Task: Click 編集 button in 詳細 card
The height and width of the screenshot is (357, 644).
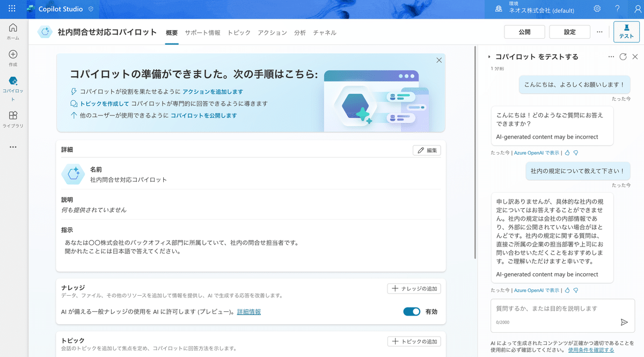Action: point(427,150)
